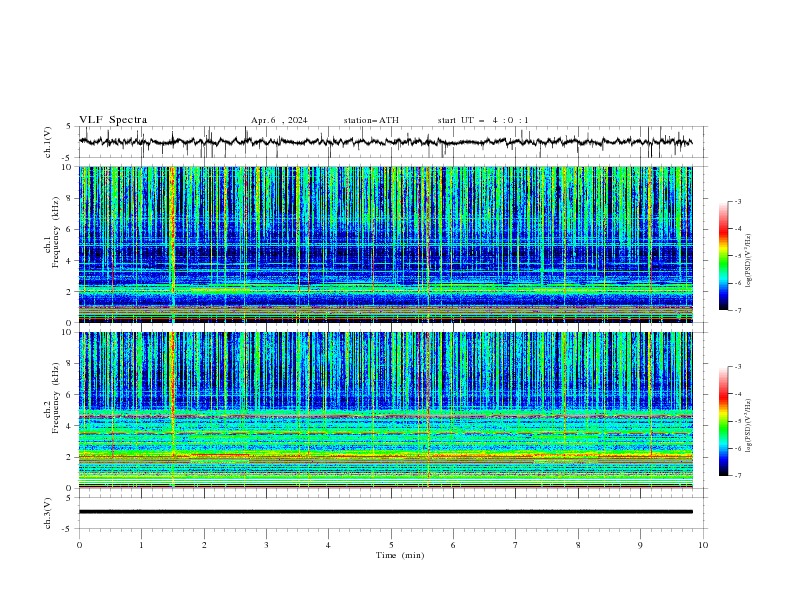
Task: Click the "station=ATH" header label
Action: pos(371,120)
